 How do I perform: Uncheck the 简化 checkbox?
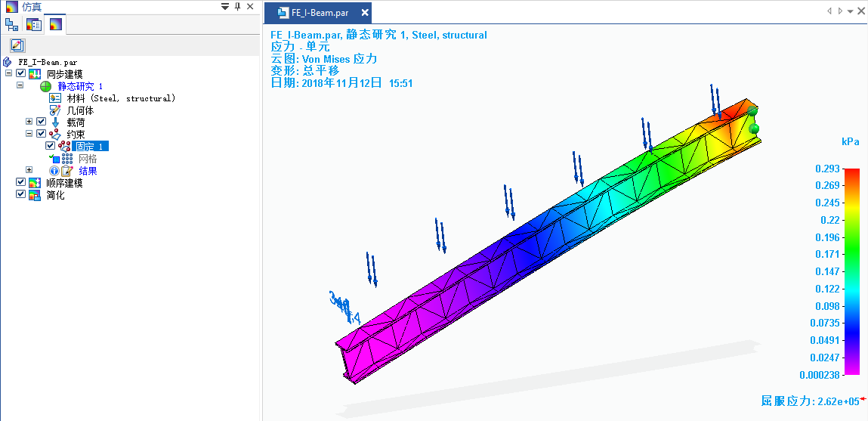[21, 195]
